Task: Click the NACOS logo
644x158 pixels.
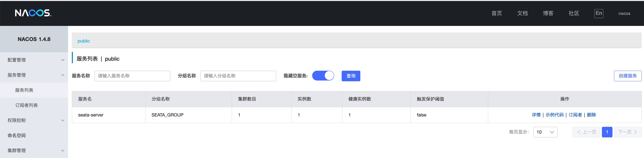Action: (33, 13)
